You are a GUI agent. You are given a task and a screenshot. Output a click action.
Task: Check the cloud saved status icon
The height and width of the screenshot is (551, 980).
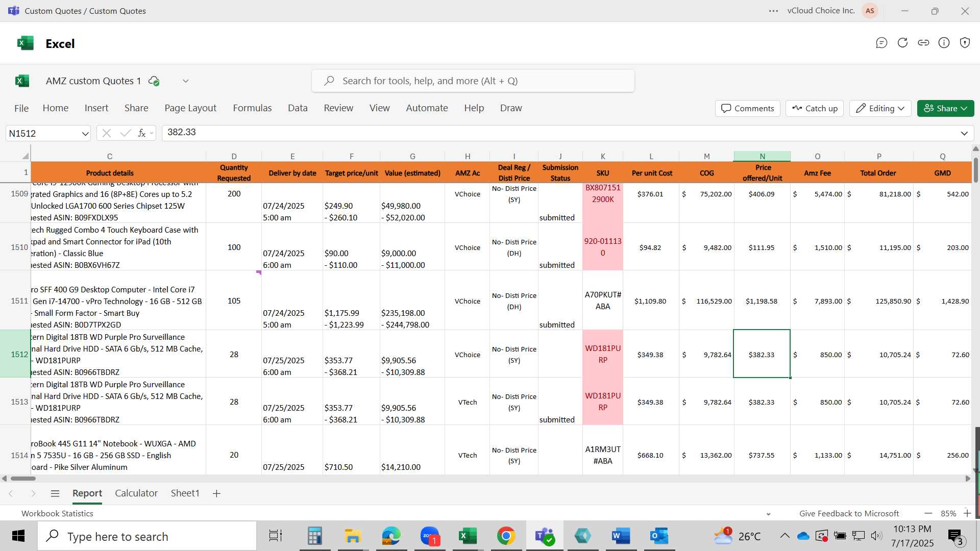[x=154, y=81]
